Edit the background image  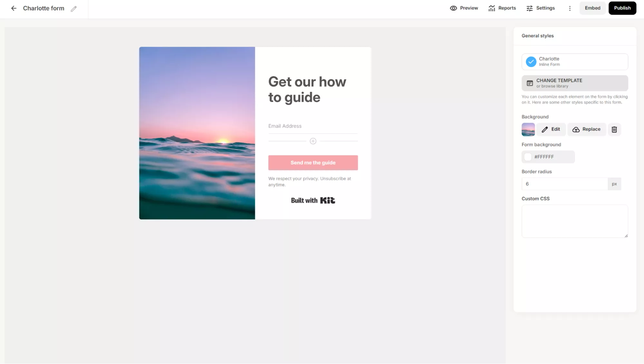(x=551, y=129)
